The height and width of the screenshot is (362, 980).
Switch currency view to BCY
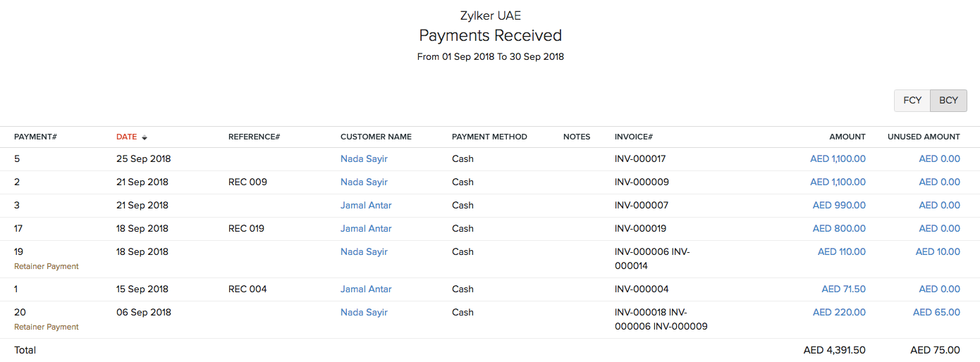coord(948,101)
